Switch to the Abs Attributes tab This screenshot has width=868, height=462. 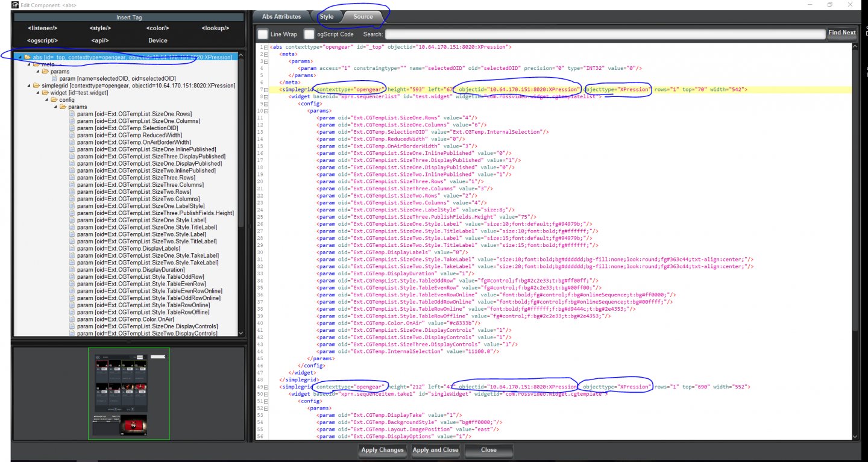tap(281, 17)
